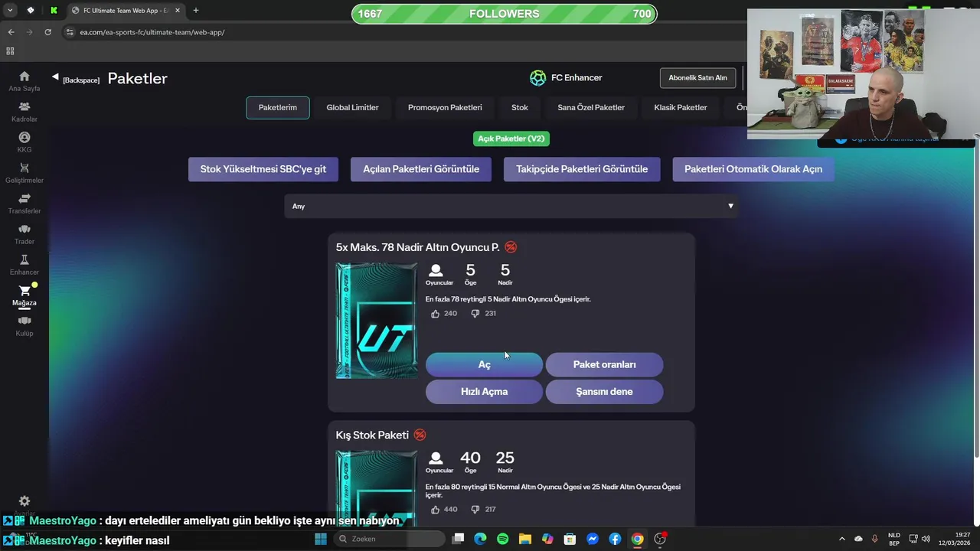This screenshot has height=551, width=980.
Task: Click promo badge next to Kış Stok Paketi
Action: pos(420,435)
